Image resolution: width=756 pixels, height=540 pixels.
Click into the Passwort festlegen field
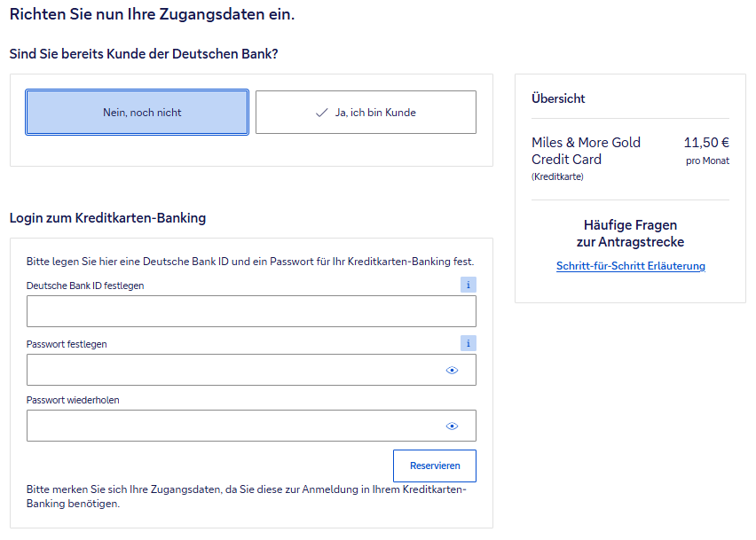pos(231,370)
